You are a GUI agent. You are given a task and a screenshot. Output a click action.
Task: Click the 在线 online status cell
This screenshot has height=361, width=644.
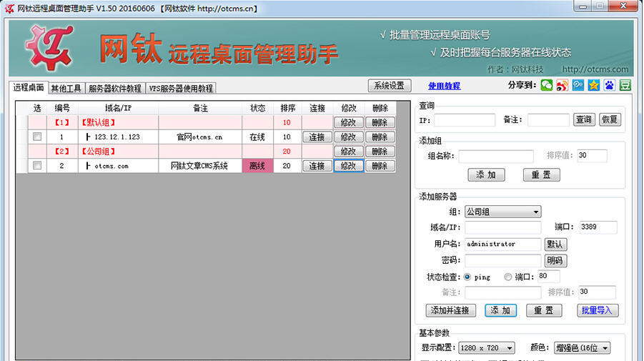coord(257,137)
